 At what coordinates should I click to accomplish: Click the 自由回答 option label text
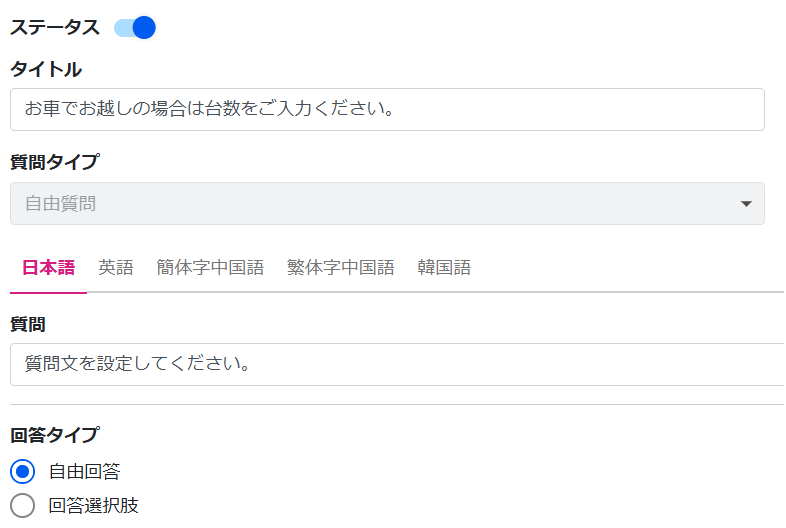click(x=84, y=471)
